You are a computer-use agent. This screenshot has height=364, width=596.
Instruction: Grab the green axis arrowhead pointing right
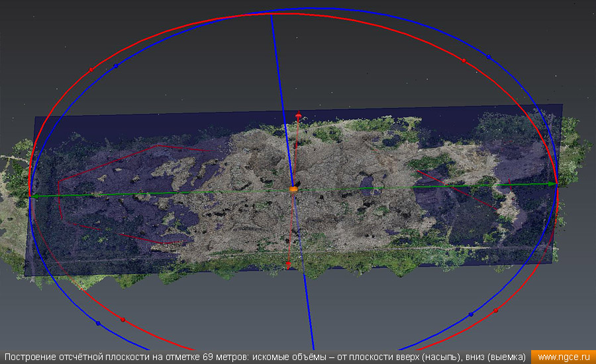pos(552,184)
